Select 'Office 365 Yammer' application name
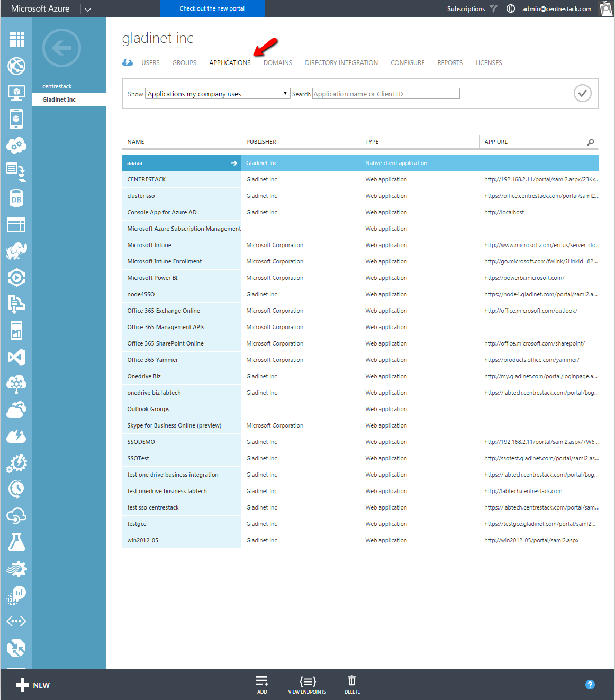615x700 pixels. point(152,360)
